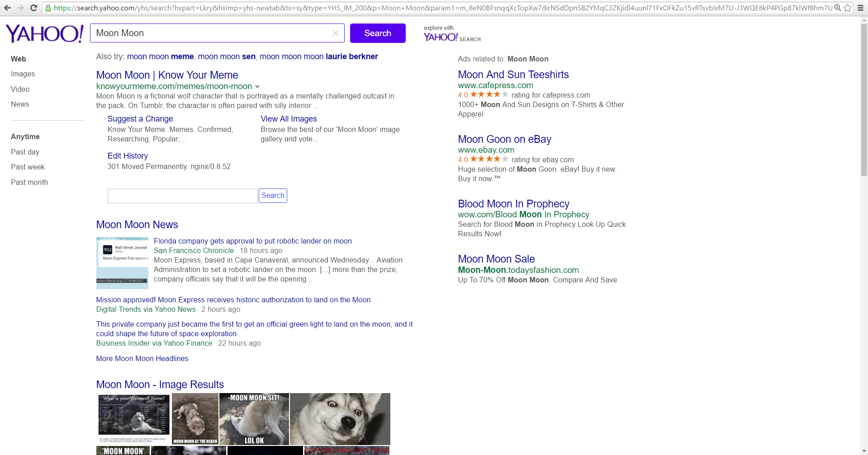The height and width of the screenshot is (455, 868).
Task: Filter results by Past week
Action: [28, 167]
